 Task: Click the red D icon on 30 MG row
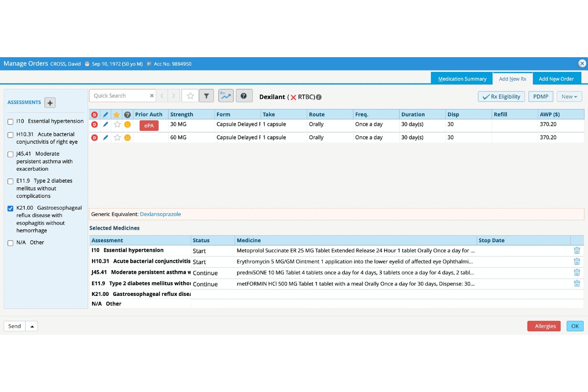[x=95, y=124]
